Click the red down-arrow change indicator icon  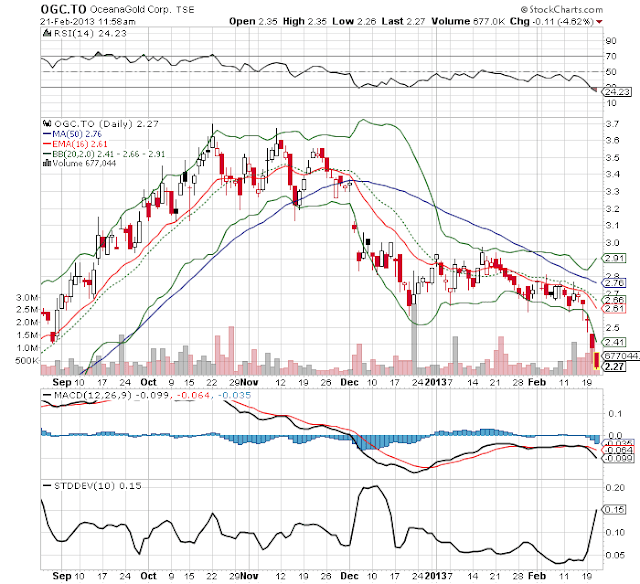(599, 22)
